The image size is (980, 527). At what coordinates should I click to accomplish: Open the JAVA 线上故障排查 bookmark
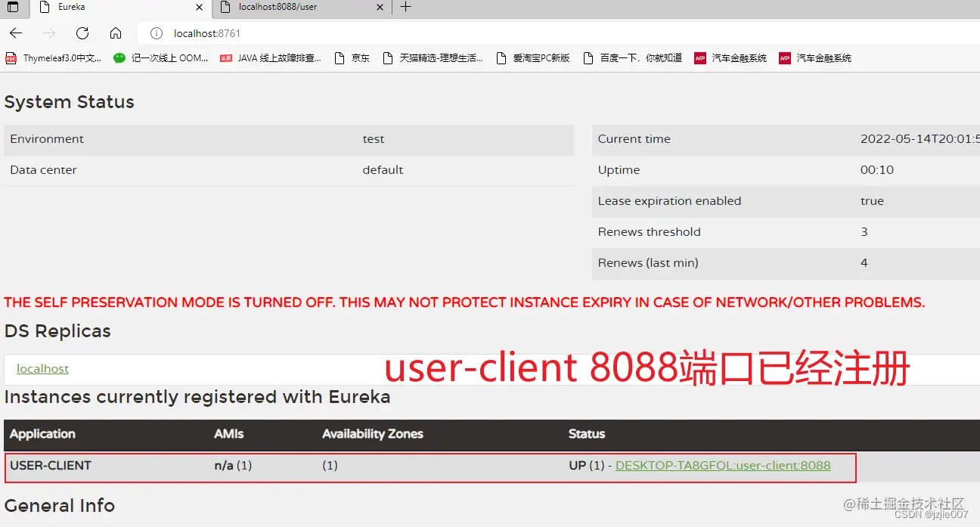click(x=271, y=58)
